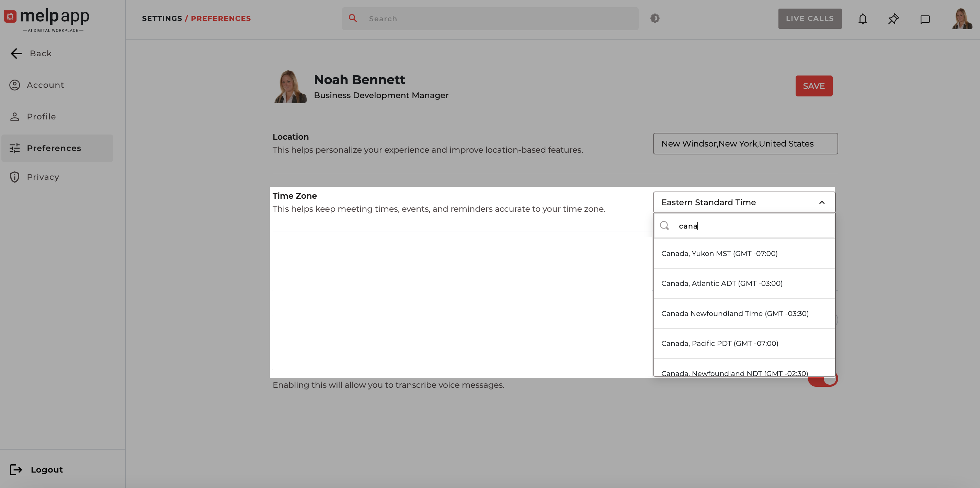Screen dimensions: 980x488
Task: Select Canada, Yukon MST (GMT -07:00)
Action: (744, 254)
